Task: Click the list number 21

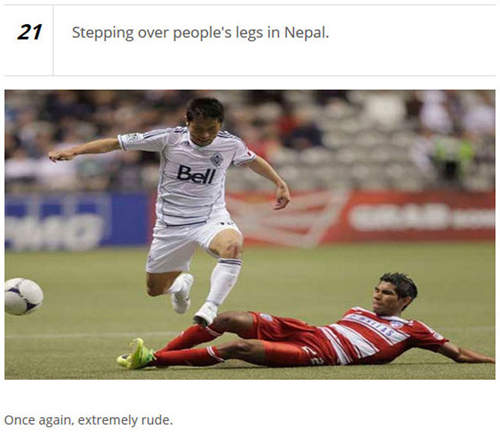Action: 29,33
